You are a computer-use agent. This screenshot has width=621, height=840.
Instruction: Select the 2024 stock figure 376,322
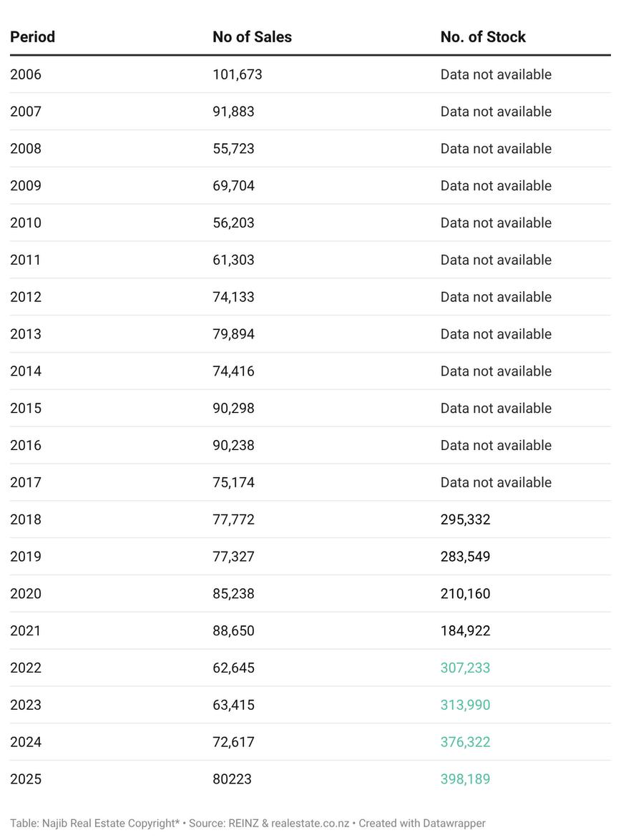(x=465, y=742)
